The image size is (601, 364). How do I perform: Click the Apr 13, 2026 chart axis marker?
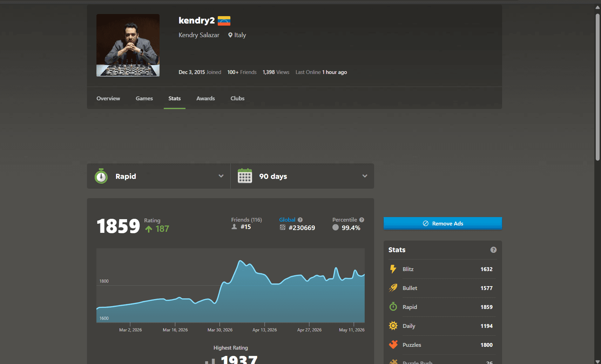point(265,330)
